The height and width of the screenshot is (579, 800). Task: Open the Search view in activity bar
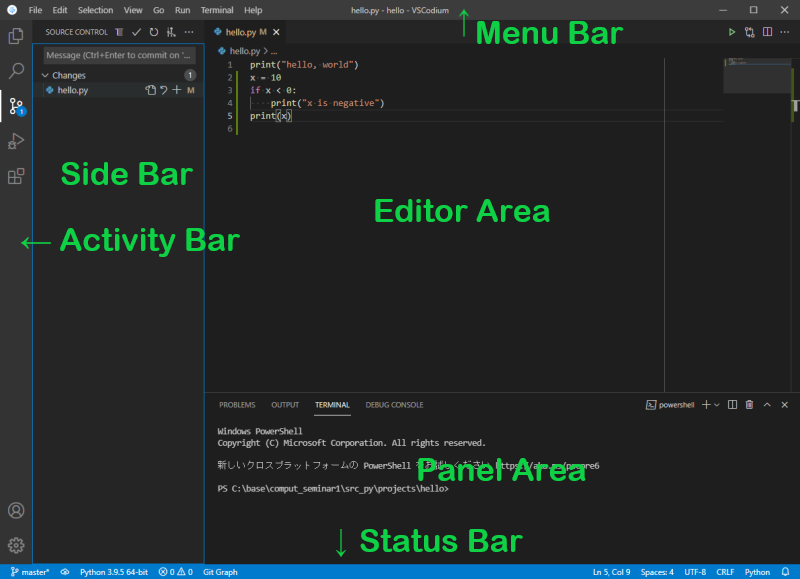point(16,71)
